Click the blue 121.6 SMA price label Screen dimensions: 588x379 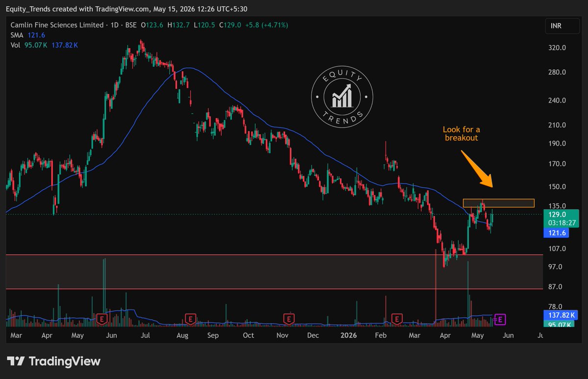tap(557, 233)
